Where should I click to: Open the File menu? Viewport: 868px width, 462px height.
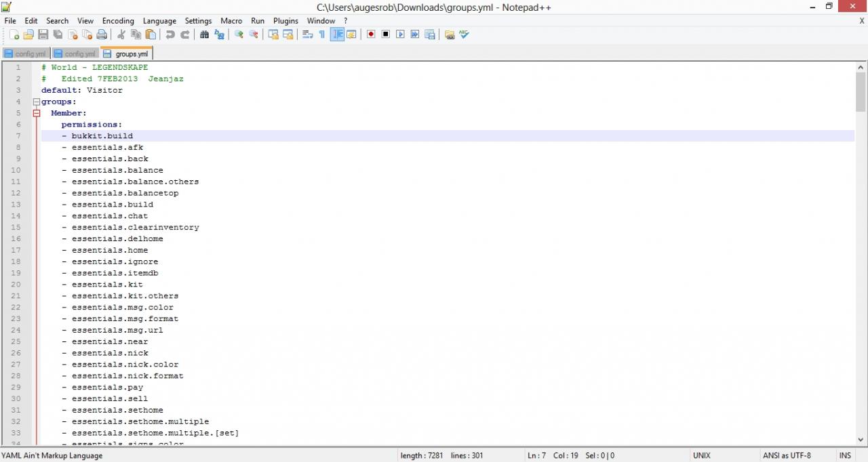click(10, 21)
